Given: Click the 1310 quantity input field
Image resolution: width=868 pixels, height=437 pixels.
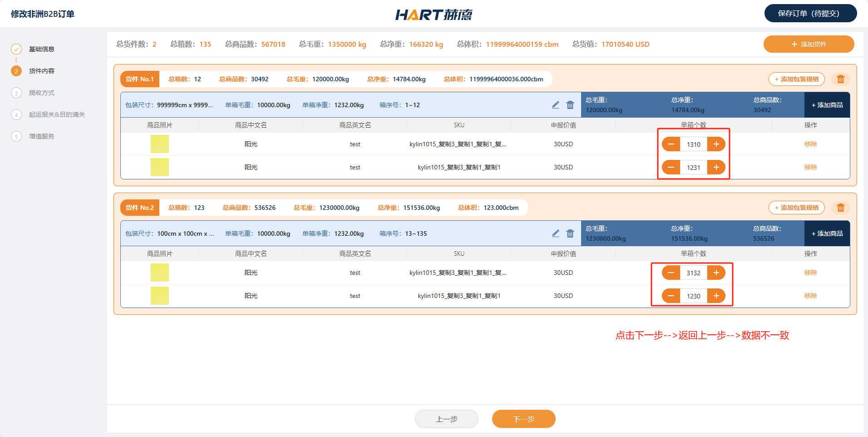Looking at the screenshot, I should coord(693,144).
